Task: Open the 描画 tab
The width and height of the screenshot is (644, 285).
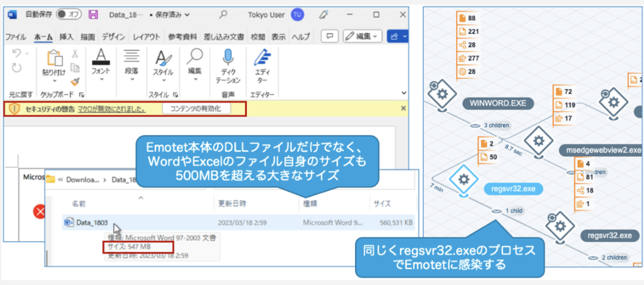Action: 87,37
